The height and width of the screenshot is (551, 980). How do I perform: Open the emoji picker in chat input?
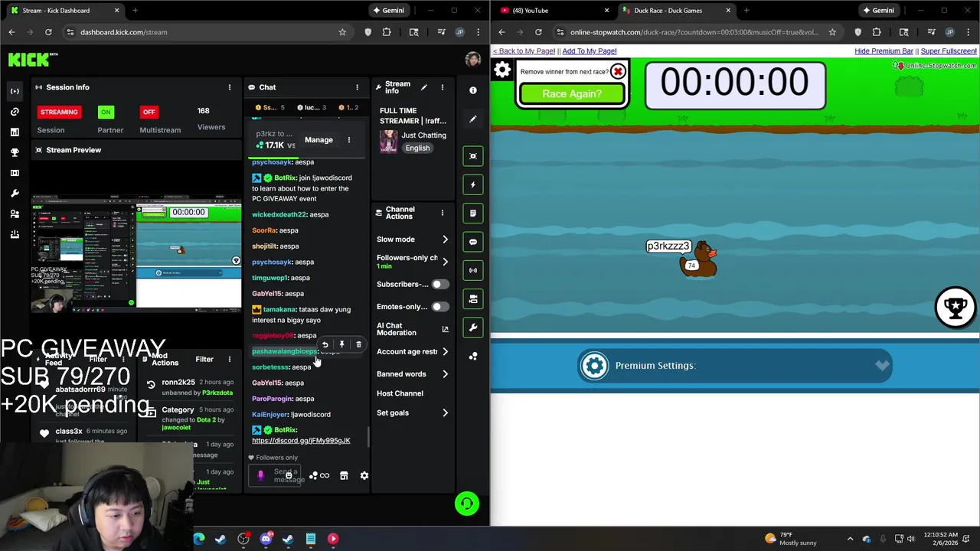coord(289,475)
